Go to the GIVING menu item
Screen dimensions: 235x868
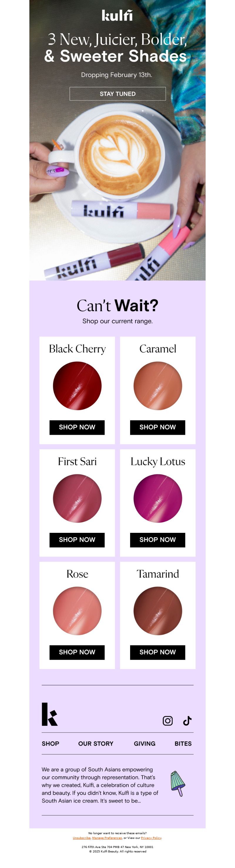click(145, 743)
